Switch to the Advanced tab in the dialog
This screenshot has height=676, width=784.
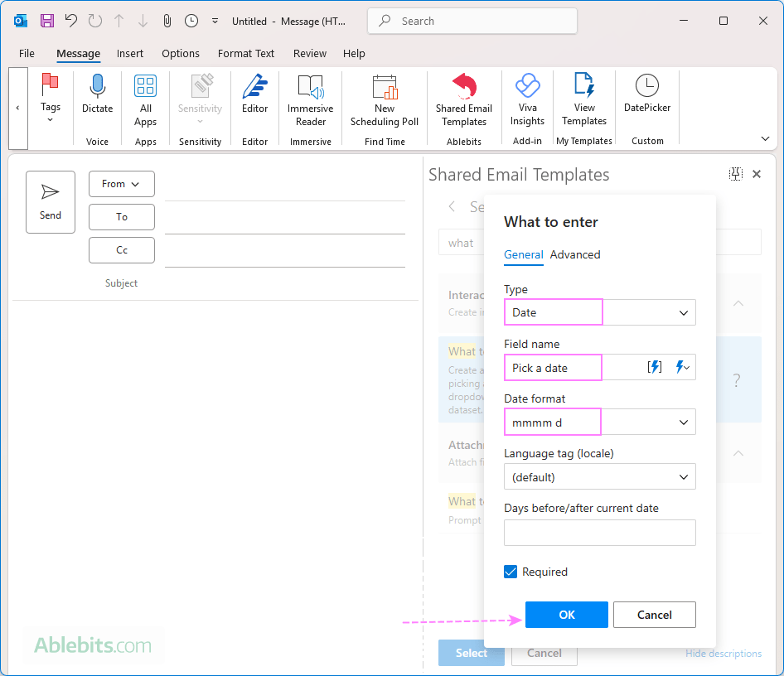click(575, 255)
